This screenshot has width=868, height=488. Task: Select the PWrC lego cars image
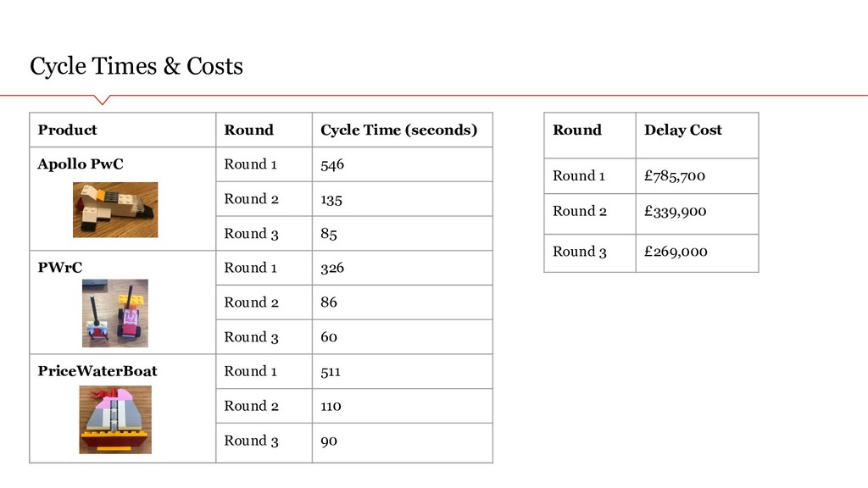pos(115,313)
